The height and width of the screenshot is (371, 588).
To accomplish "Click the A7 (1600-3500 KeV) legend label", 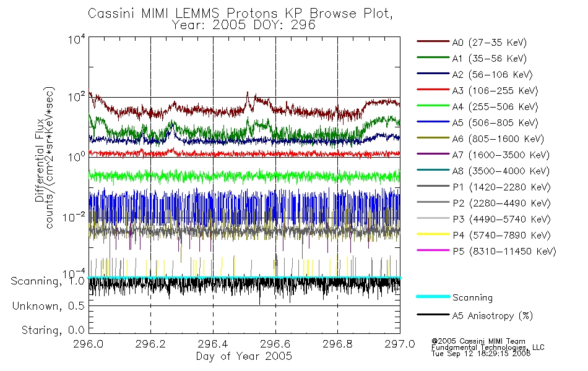I will (x=501, y=155).
